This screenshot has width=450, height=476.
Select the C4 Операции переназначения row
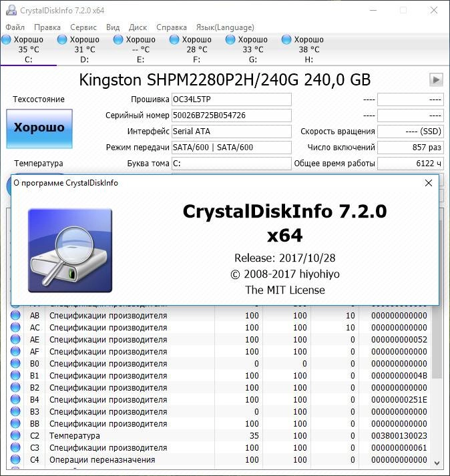(219, 459)
